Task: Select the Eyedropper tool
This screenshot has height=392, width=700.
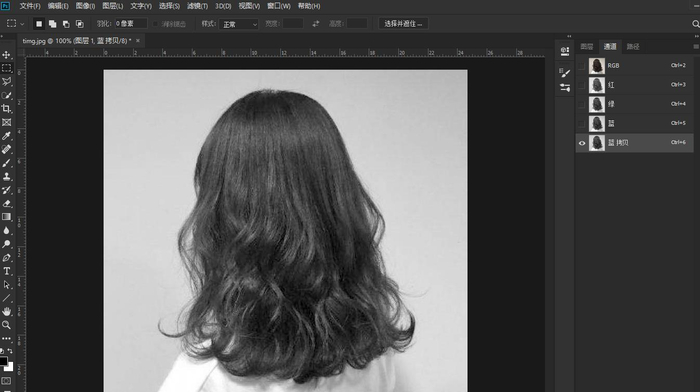Action: (6, 136)
